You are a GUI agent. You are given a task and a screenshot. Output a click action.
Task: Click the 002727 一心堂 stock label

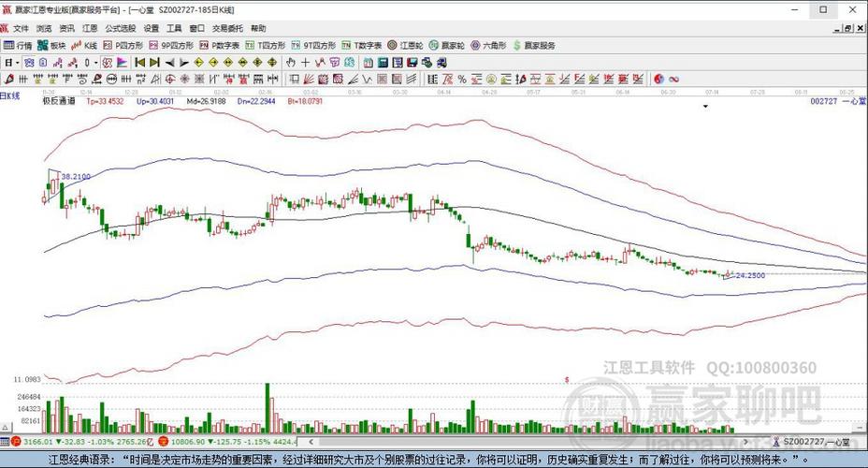coord(837,101)
